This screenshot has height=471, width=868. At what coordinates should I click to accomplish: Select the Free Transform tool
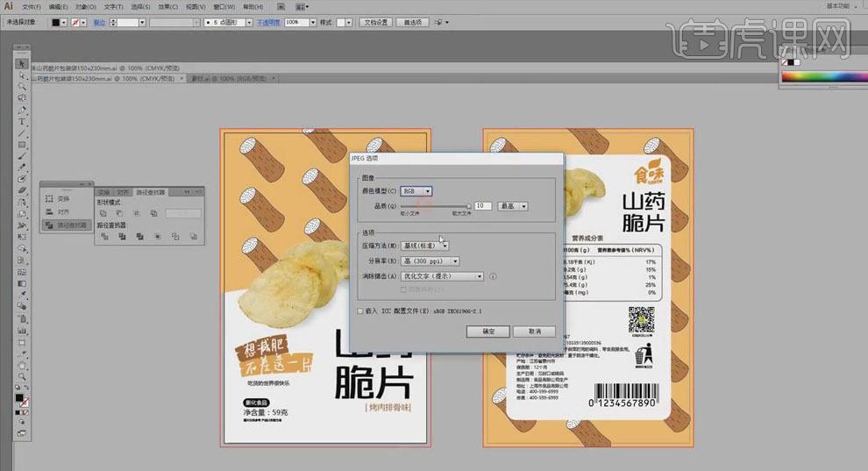22,237
